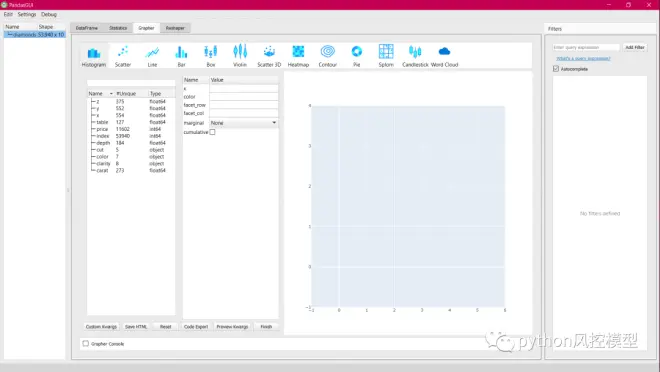Select the Word Cloud icon

click(444, 56)
